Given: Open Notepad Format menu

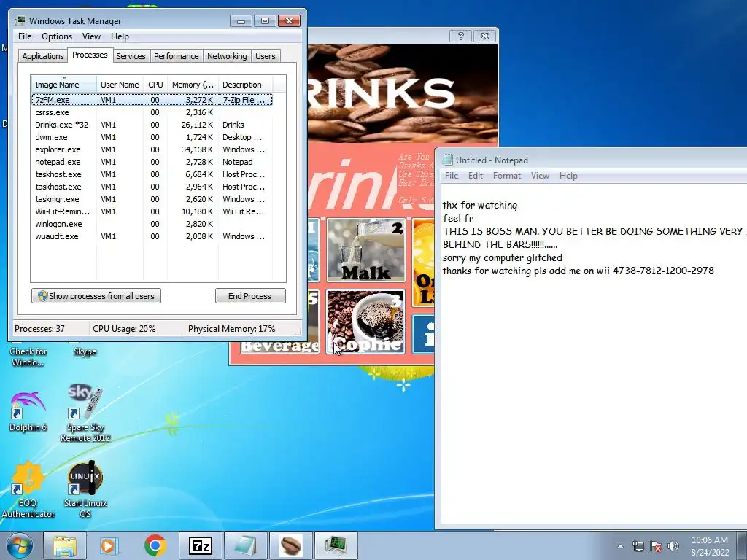Looking at the screenshot, I should point(507,176).
